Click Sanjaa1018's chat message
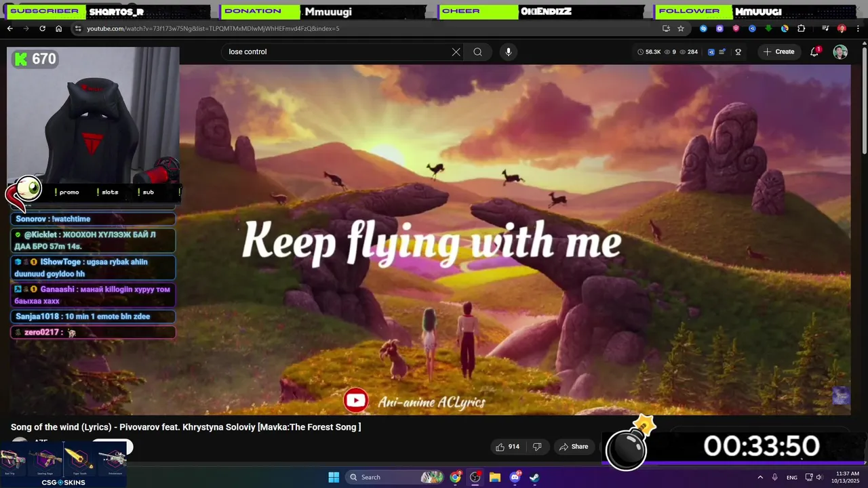Viewport: 868px width, 488px height. (94, 317)
